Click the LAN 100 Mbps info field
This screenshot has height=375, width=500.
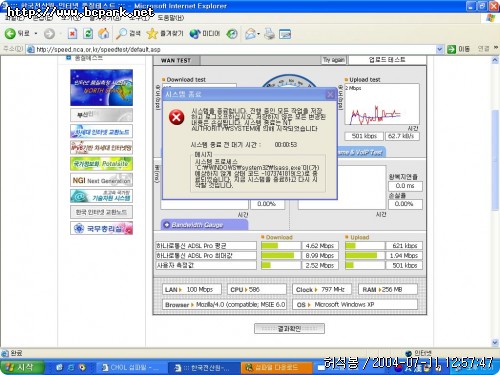(x=192, y=289)
